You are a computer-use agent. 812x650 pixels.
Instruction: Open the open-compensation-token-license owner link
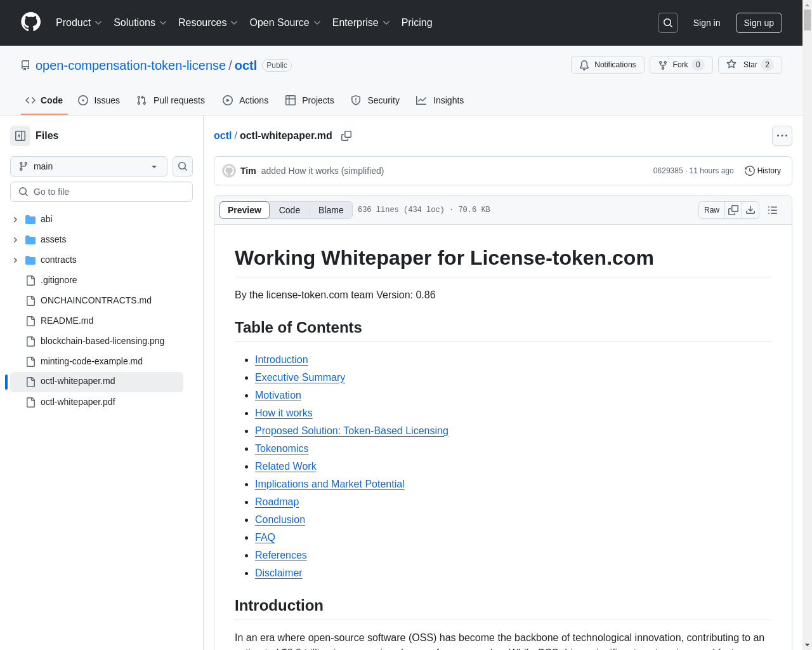[131, 65]
